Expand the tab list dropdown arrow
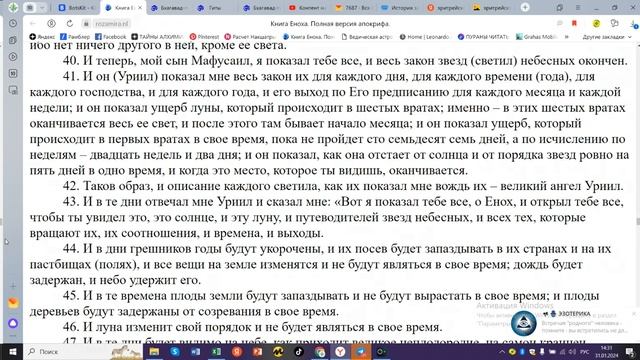640x360 pixels. (x=42, y=7)
